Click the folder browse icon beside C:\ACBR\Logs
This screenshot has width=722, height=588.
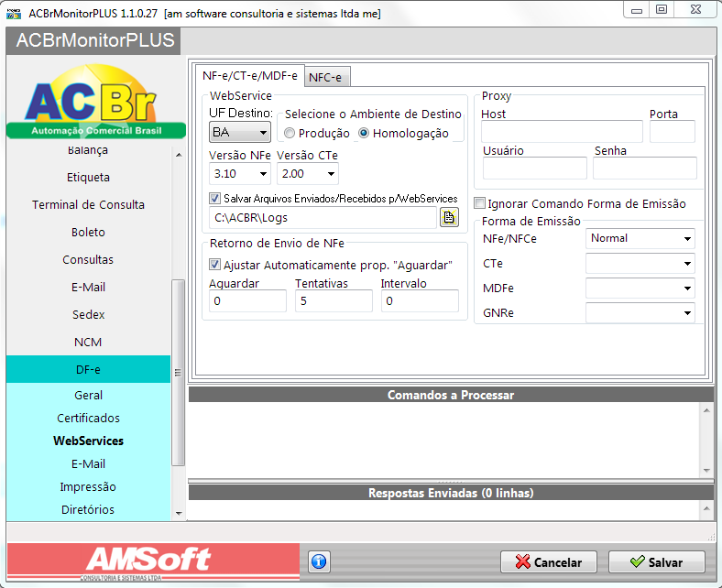[x=449, y=217]
